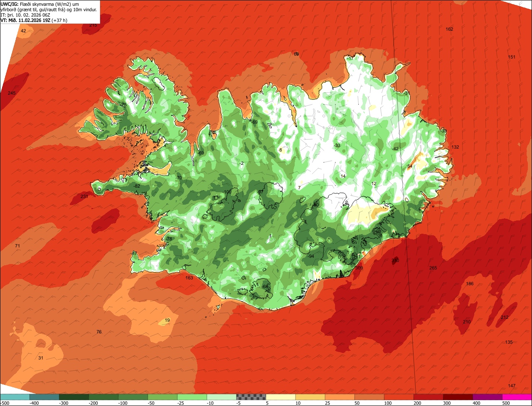The image size is (532, 406).
Task: Click the legend swatch between -200 and -100
Action: (x=103, y=397)
